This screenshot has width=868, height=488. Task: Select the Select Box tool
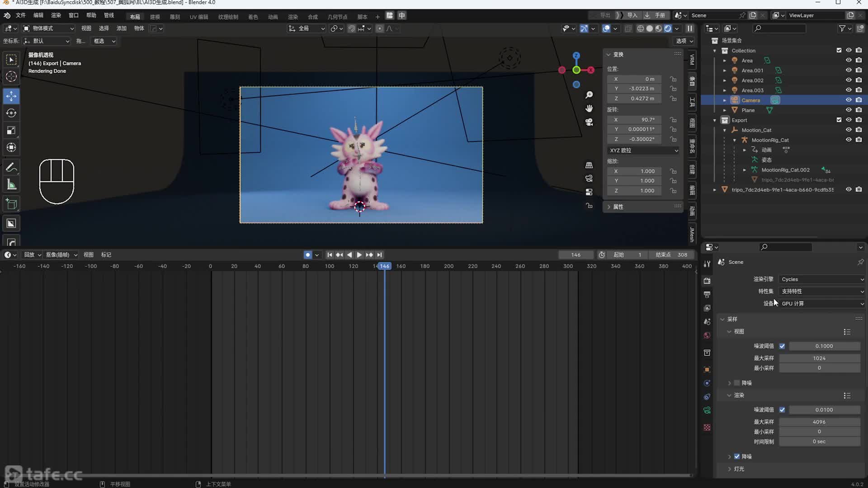coord(11,59)
